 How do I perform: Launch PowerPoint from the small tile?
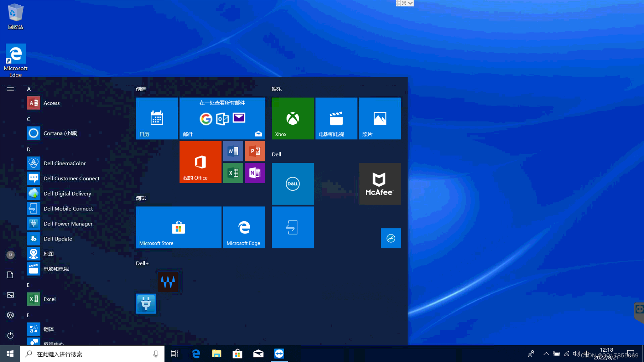(x=255, y=151)
